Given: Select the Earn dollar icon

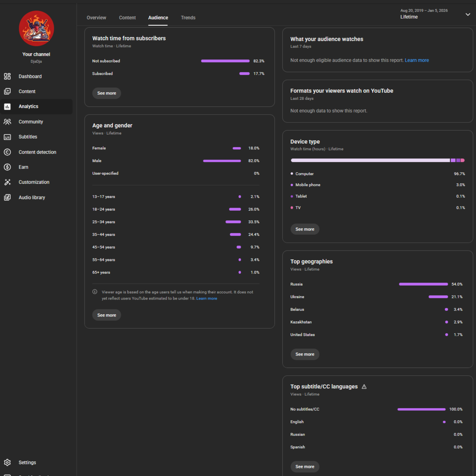Looking at the screenshot, I should click(7, 167).
